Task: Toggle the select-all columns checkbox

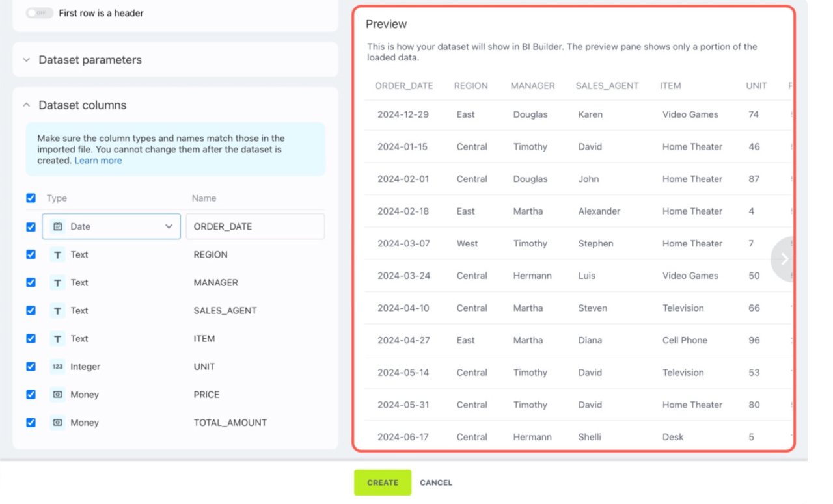Action: 31,198
